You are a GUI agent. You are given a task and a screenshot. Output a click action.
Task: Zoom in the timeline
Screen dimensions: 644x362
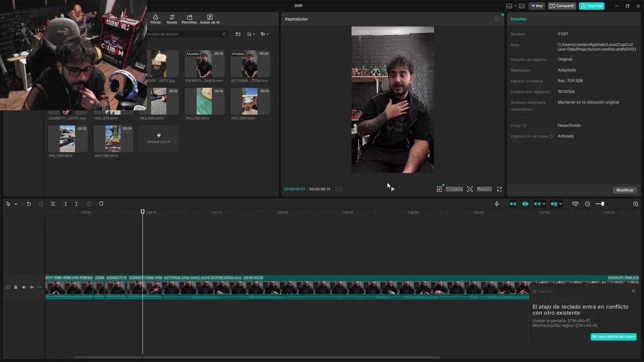pos(635,204)
